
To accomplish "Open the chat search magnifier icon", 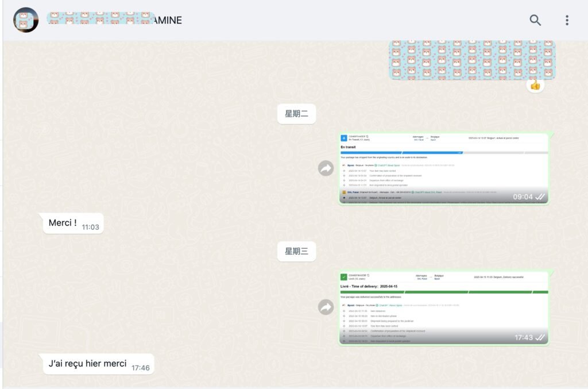I will point(535,21).
